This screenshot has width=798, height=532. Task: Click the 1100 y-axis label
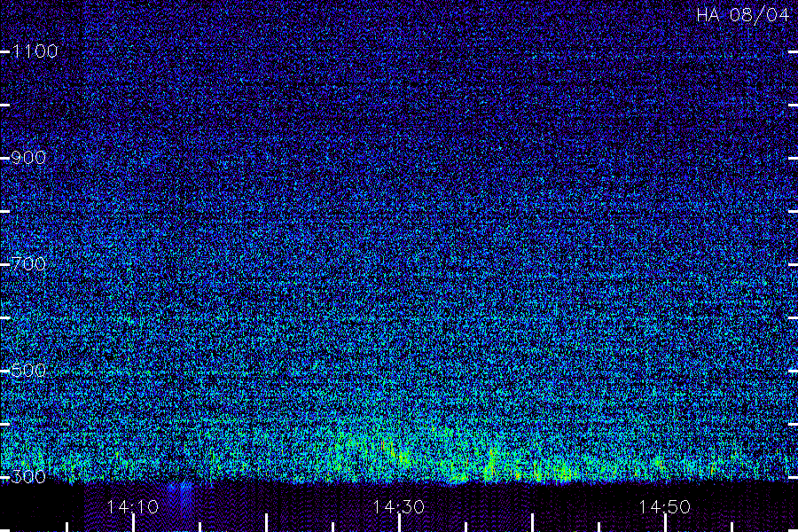[35, 51]
